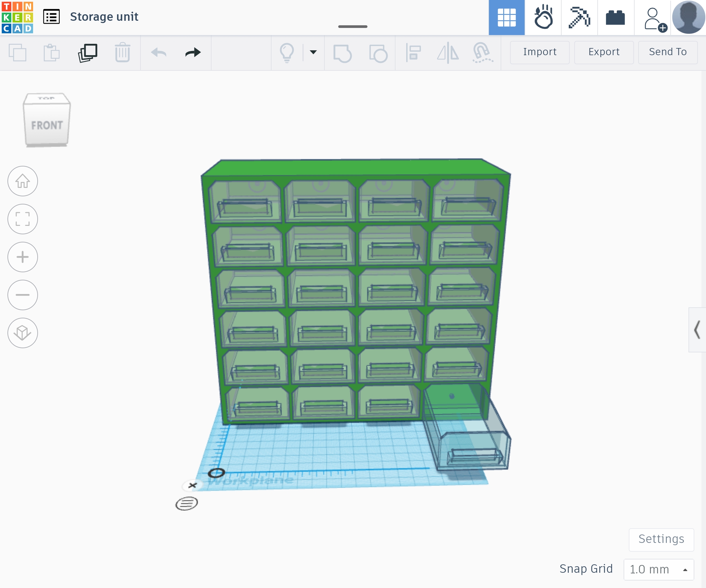
Task: Open the user profile avatar
Action: pos(688,17)
